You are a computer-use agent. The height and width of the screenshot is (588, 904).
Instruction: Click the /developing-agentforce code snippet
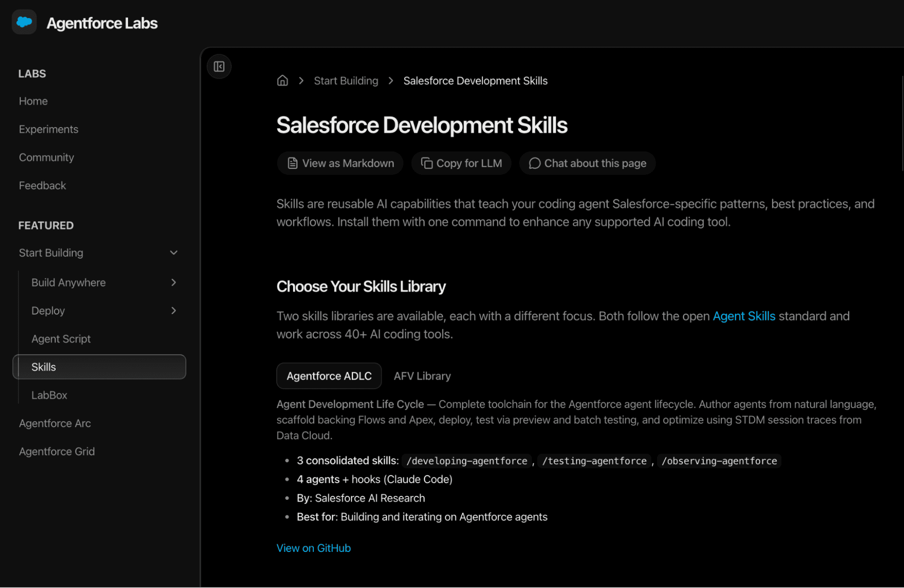tap(467, 461)
